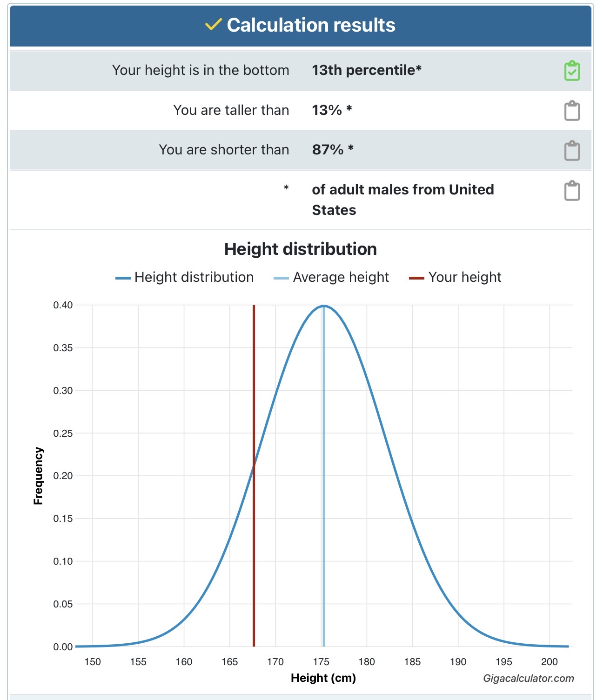Click the '13% *' taller-than value

(331, 110)
